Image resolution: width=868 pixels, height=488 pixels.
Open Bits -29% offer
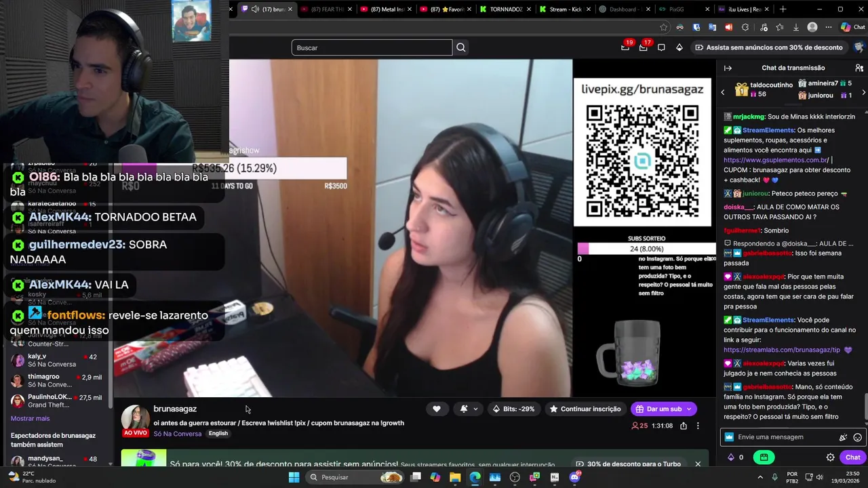[x=513, y=409]
